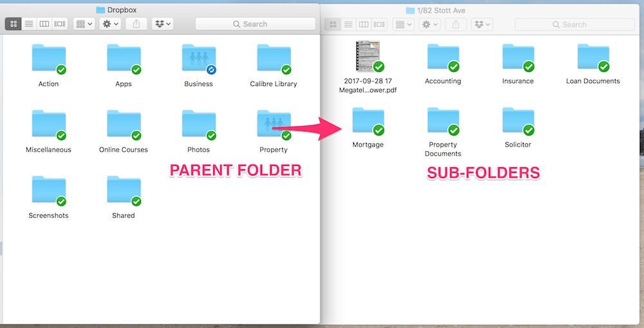Open the Online Courses folder
Image resolution: width=644 pixels, height=328 pixels.
(123, 125)
